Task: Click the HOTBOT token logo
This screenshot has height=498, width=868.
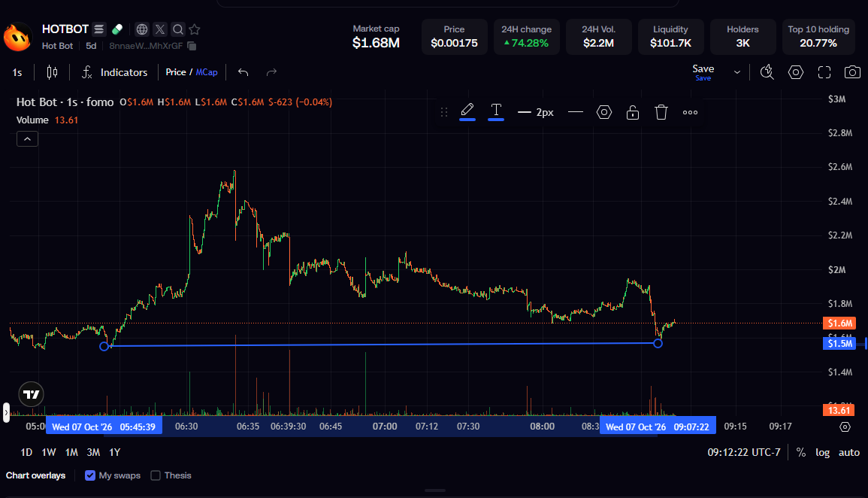Action: point(17,37)
